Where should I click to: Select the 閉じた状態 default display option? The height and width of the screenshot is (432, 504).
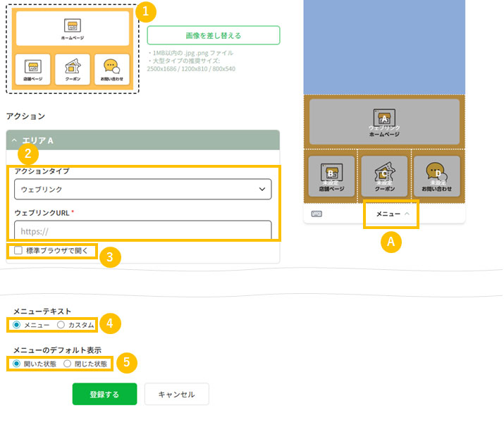click(68, 364)
